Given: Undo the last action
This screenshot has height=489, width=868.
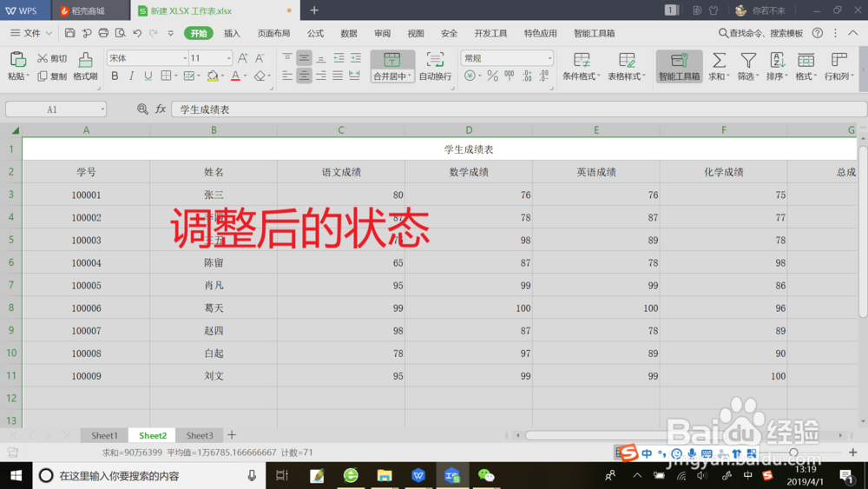Looking at the screenshot, I should click(137, 33).
